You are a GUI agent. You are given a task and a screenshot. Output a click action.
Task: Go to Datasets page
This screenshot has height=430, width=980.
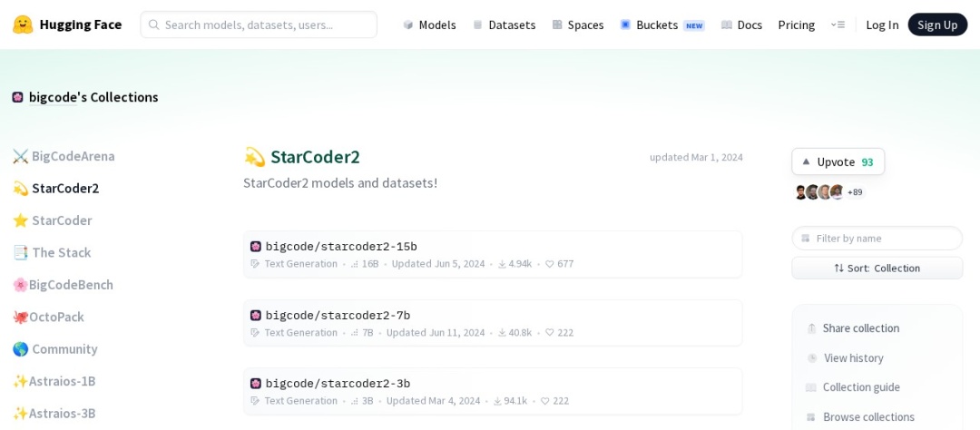coord(504,25)
